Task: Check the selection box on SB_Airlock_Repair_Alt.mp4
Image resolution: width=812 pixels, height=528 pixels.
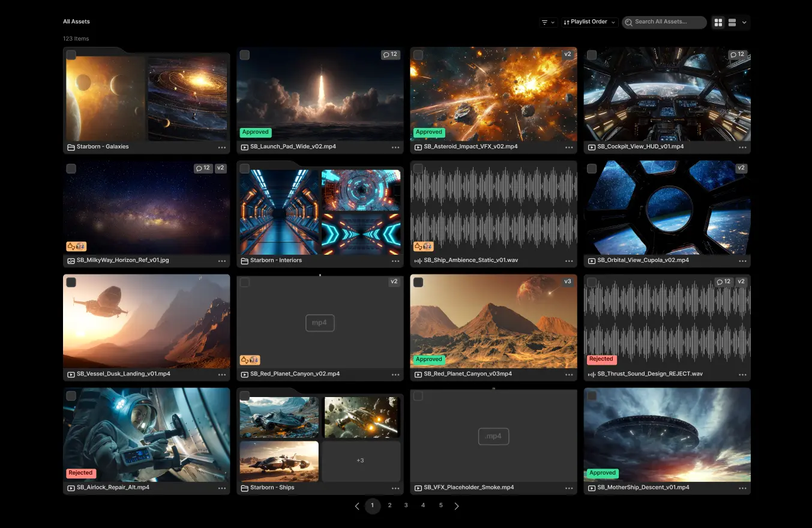Action: (x=71, y=396)
